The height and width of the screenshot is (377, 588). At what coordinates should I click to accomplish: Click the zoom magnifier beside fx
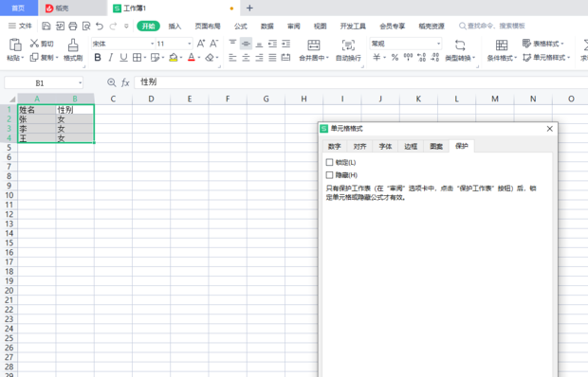[x=111, y=82]
